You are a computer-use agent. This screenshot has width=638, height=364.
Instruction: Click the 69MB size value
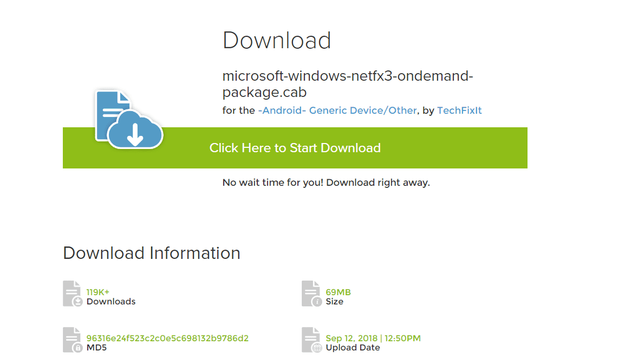click(338, 292)
